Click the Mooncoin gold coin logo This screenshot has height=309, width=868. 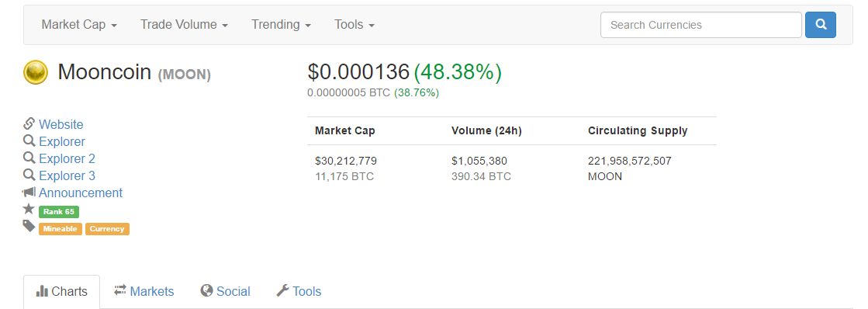pyautogui.click(x=36, y=72)
